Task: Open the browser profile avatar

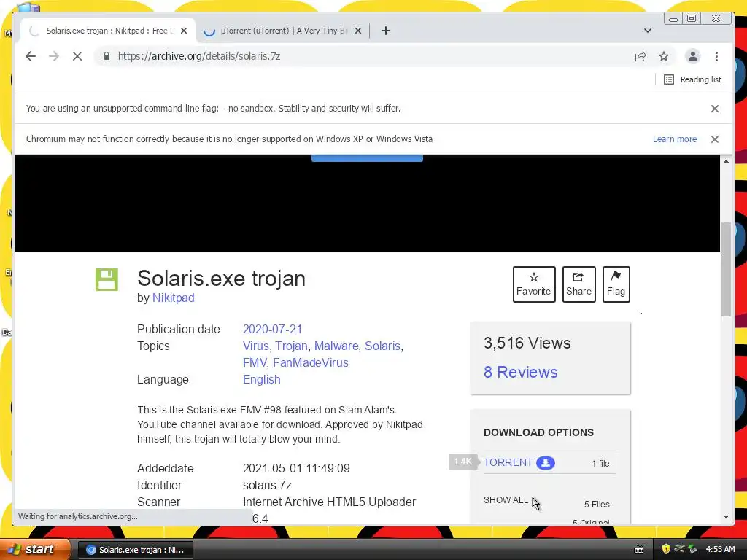Action: (693, 56)
